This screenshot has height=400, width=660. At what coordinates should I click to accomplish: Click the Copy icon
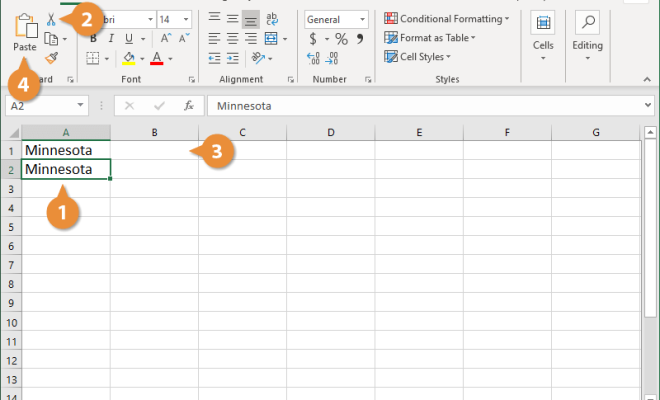tap(51, 39)
